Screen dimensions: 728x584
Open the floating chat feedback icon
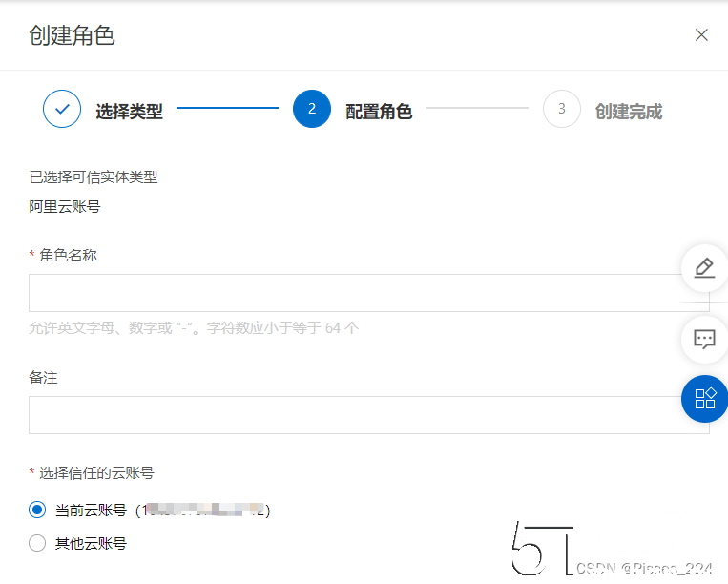tap(704, 340)
